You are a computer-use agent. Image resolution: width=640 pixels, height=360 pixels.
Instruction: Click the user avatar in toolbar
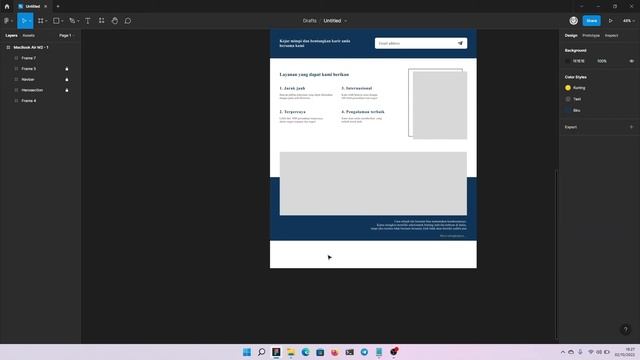click(x=573, y=21)
